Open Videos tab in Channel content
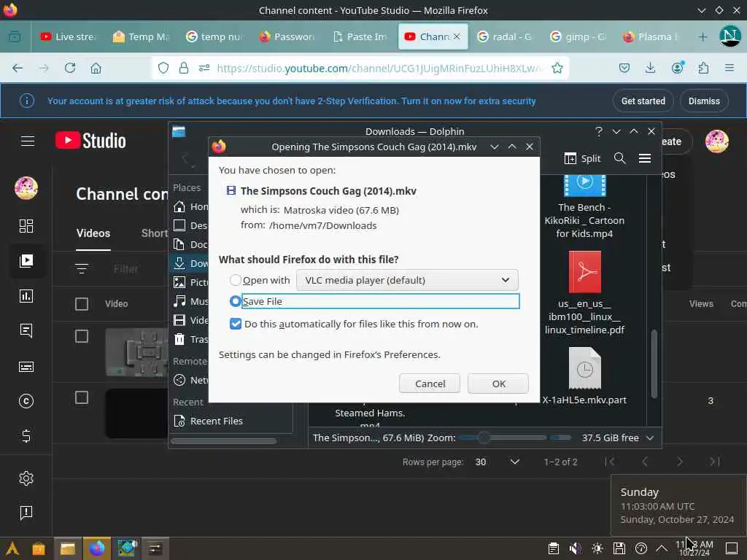The image size is (747, 560). coord(93,233)
